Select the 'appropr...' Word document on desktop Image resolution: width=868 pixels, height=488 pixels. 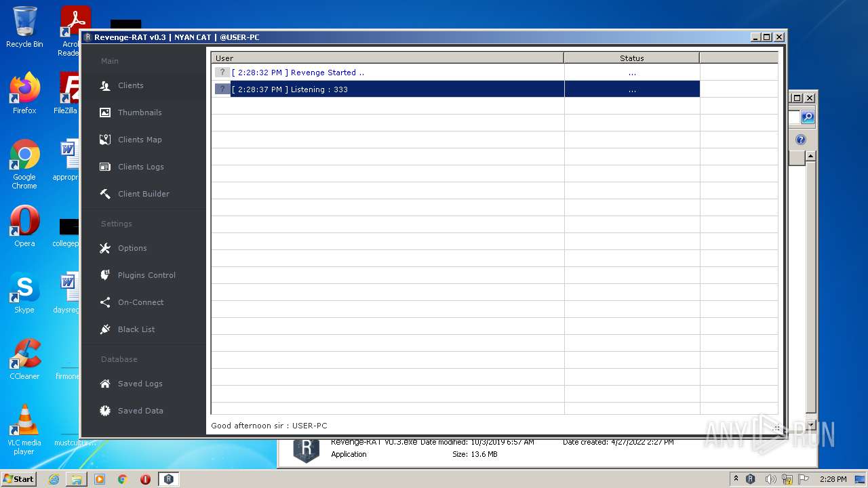67,161
